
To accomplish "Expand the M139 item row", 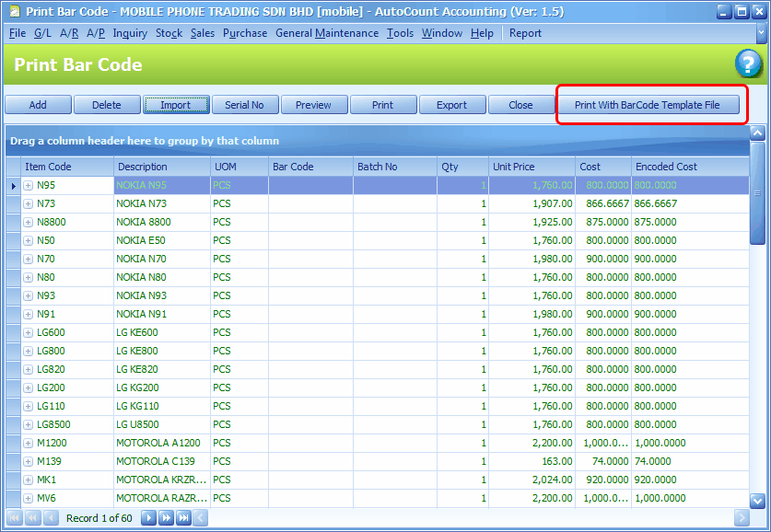I will (28, 462).
